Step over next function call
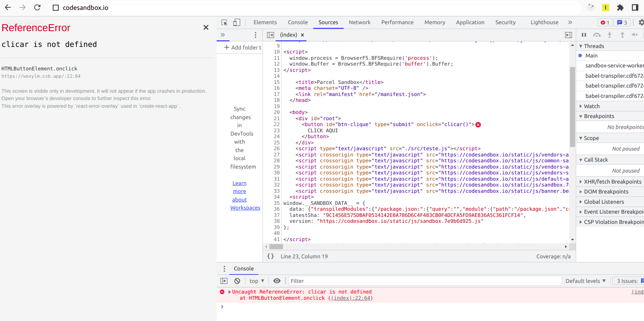 point(597,35)
